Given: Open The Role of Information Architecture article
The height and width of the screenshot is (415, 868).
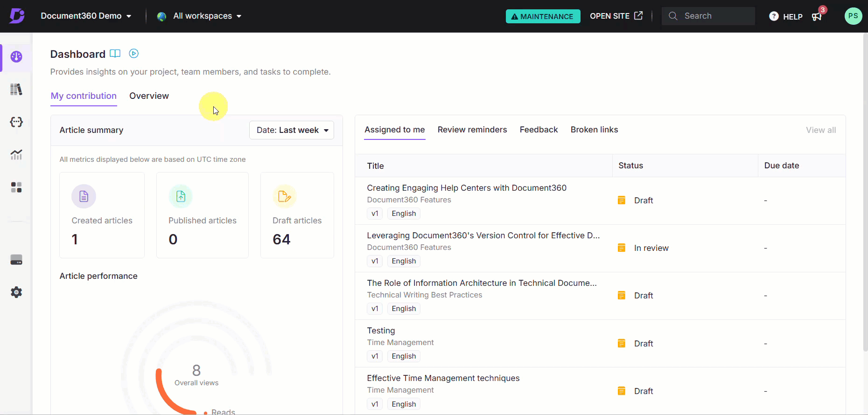Looking at the screenshot, I should (482, 283).
